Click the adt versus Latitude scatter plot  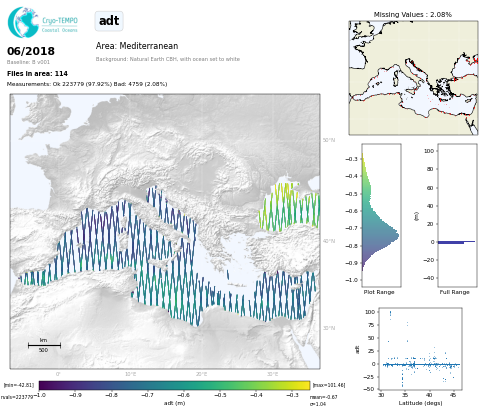421,349
